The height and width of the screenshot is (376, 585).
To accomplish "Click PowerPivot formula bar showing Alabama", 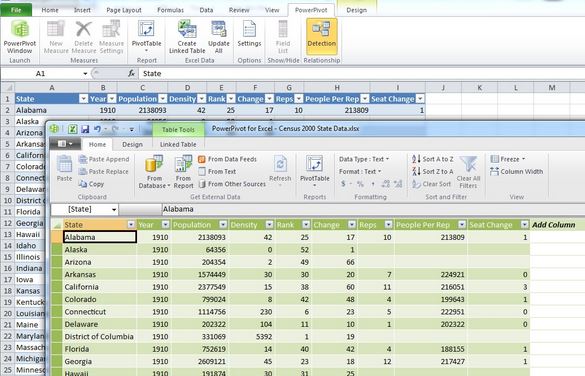I will (x=373, y=209).
